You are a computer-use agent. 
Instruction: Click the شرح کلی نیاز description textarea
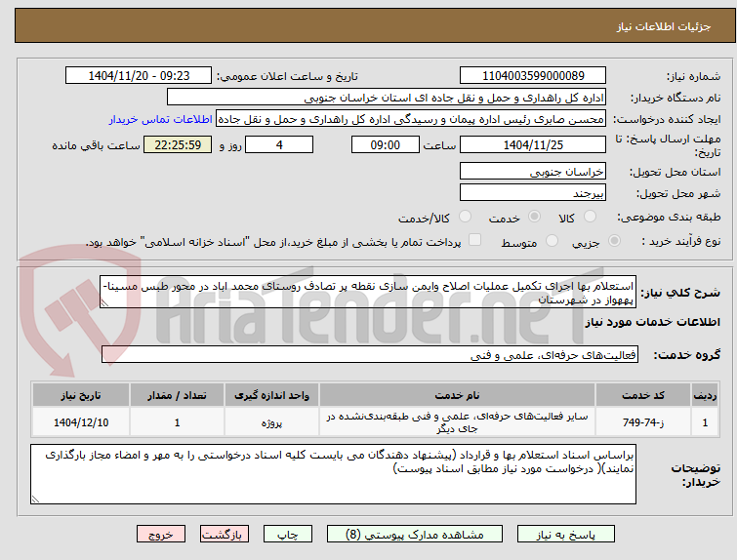[368, 293]
